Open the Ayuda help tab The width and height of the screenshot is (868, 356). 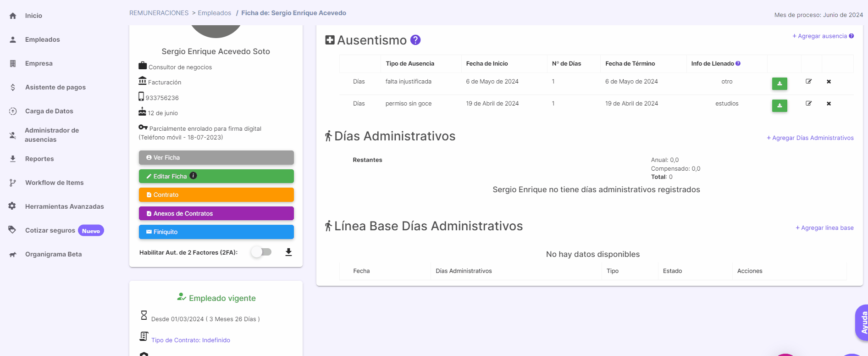point(862,323)
